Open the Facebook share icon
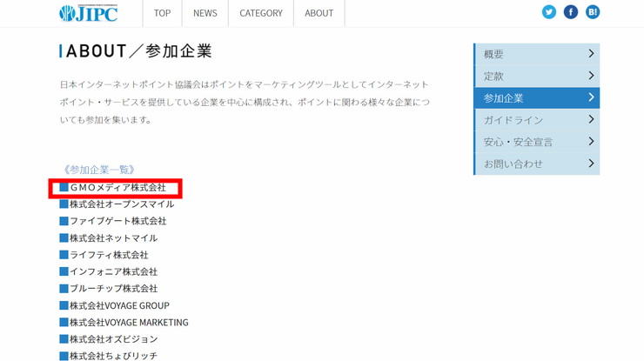Viewport: 644px width, 361px height. [x=571, y=12]
